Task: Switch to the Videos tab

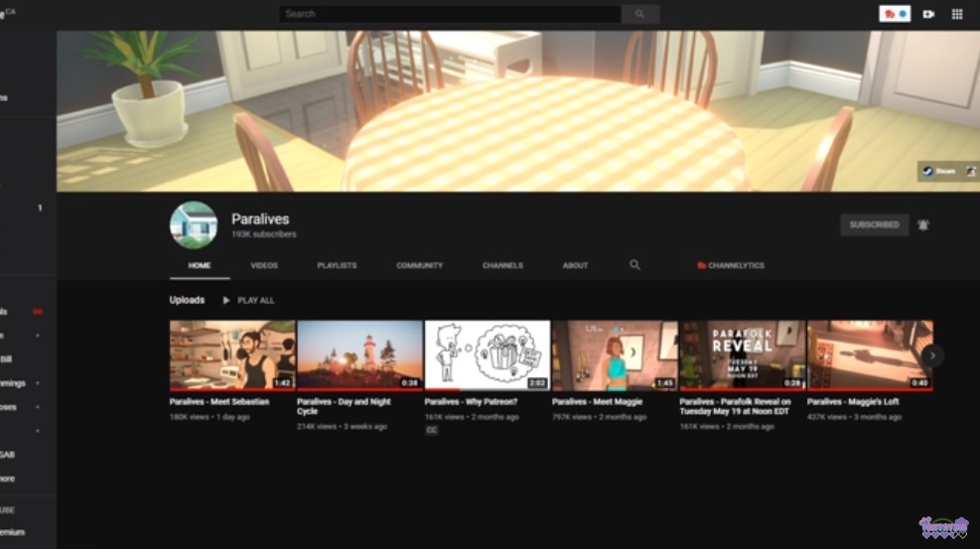Action: coord(264,266)
